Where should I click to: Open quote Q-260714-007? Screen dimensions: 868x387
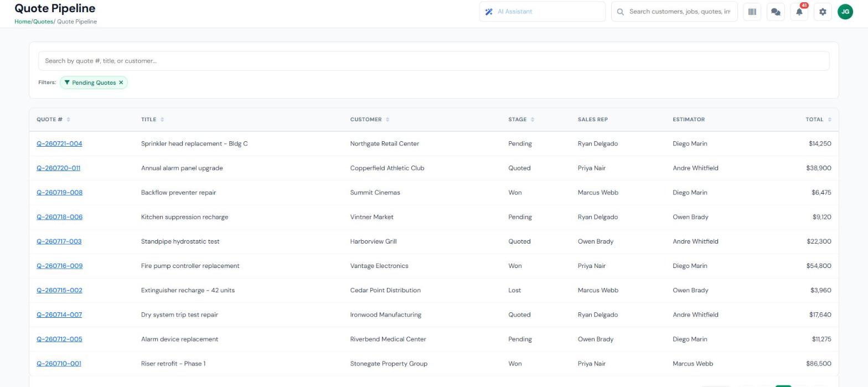59,314
